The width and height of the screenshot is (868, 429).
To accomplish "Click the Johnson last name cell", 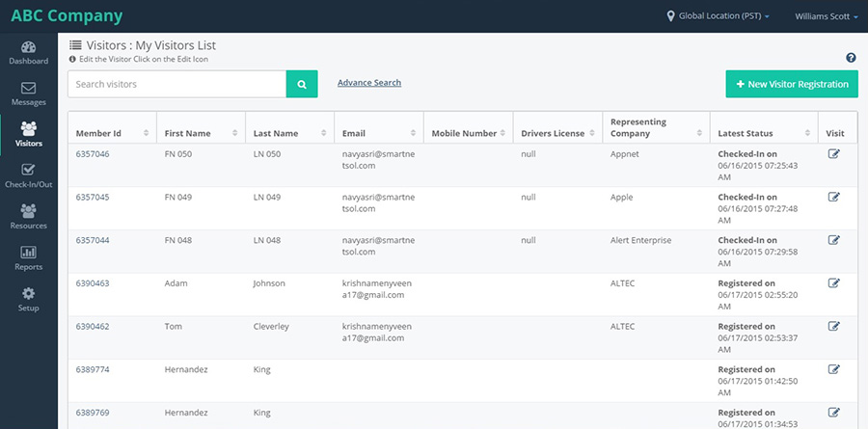I will (x=269, y=283).
